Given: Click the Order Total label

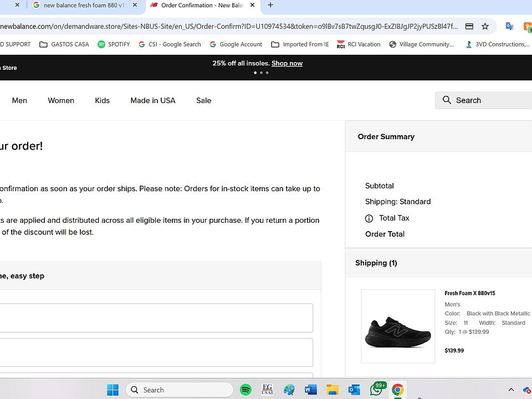Looking at the screenshot, I should [385, 234].
